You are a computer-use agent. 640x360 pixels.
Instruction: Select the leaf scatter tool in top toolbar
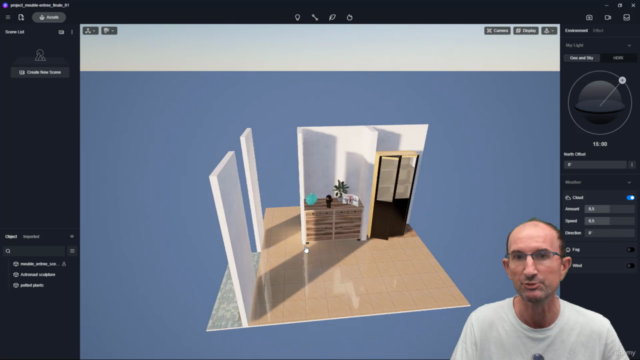point(332,18)
